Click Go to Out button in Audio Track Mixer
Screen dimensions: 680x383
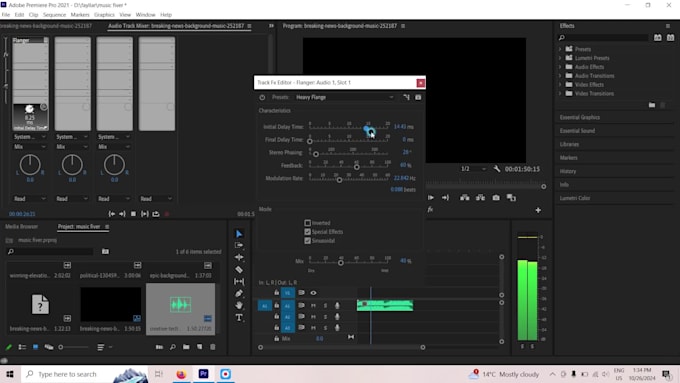pos(122,214)
